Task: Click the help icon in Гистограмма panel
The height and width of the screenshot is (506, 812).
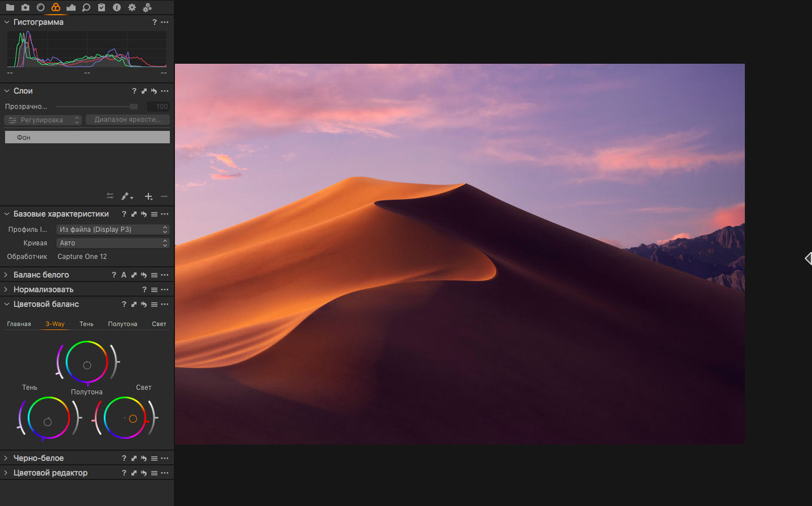Action: pos(154,22)
